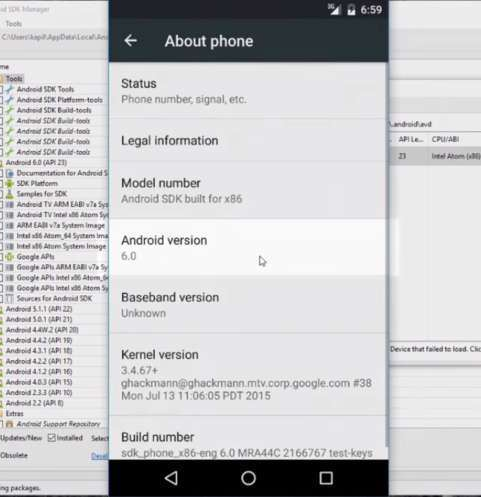Open the Tools menu in SDK Manager

(13, 24)
